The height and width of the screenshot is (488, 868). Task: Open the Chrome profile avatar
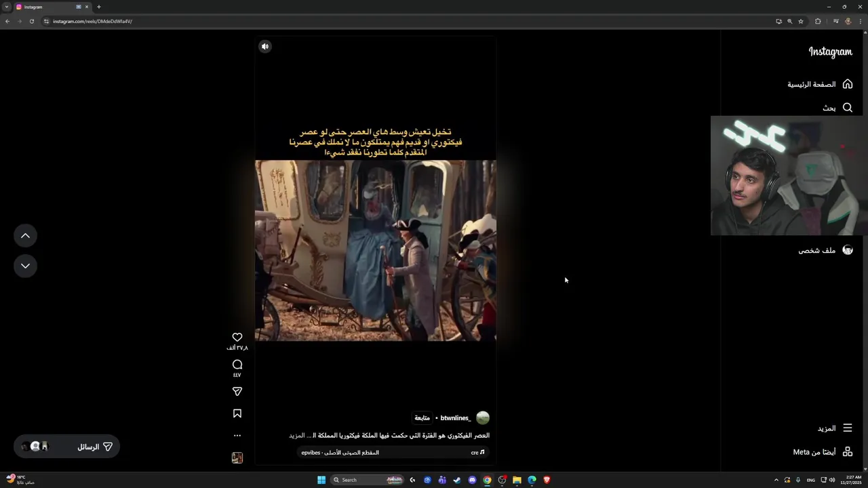(848, 21)
